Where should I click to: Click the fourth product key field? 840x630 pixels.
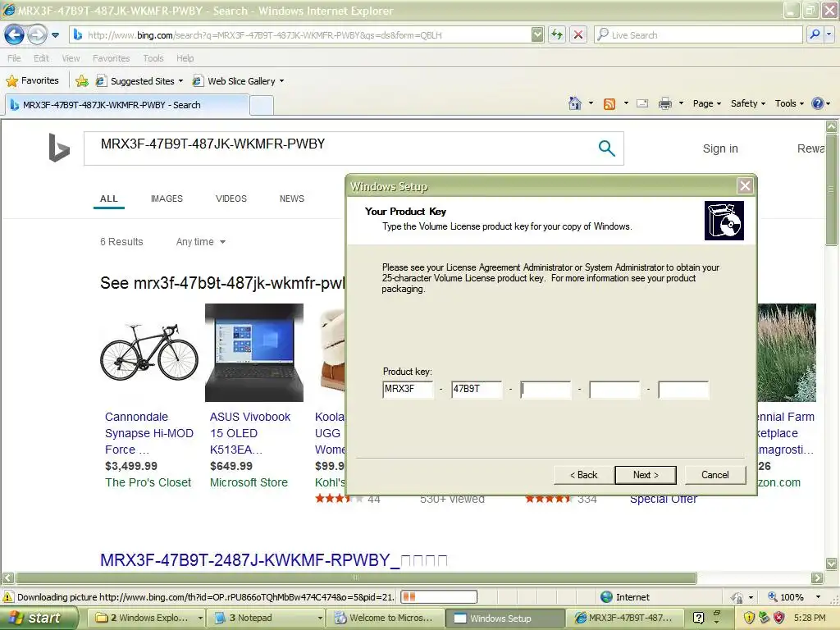(x=614, y=390)
